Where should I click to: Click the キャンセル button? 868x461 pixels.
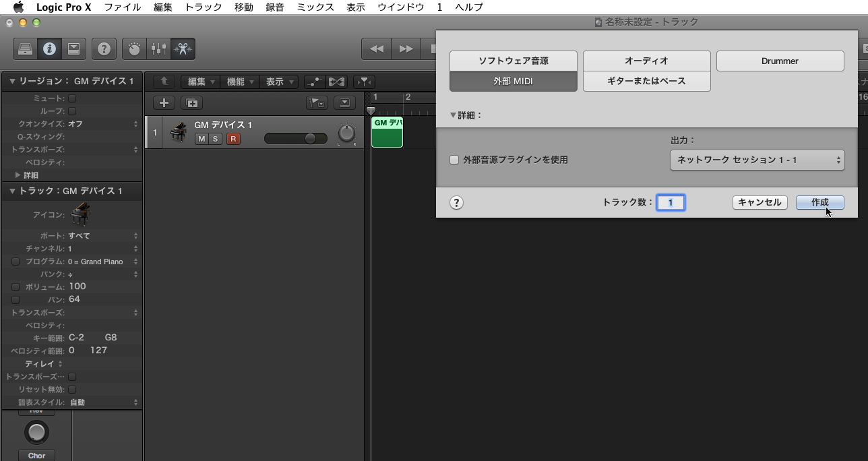coord(760,203)
